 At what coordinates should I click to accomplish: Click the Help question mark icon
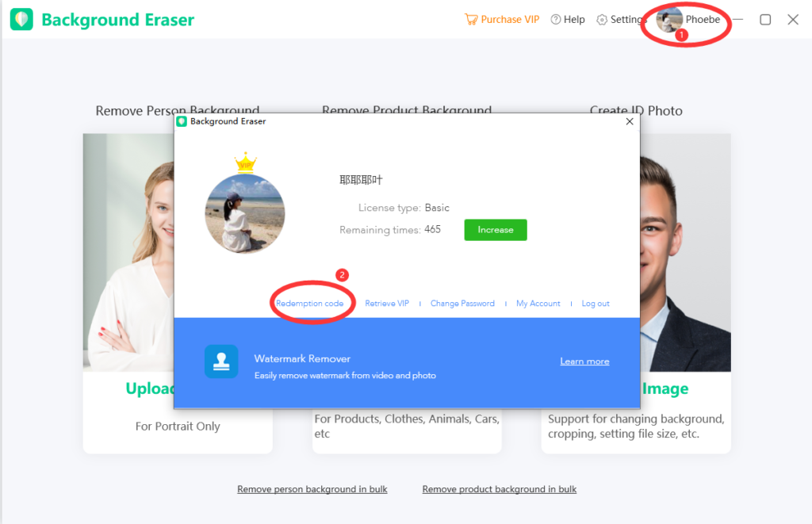(555, 20)
